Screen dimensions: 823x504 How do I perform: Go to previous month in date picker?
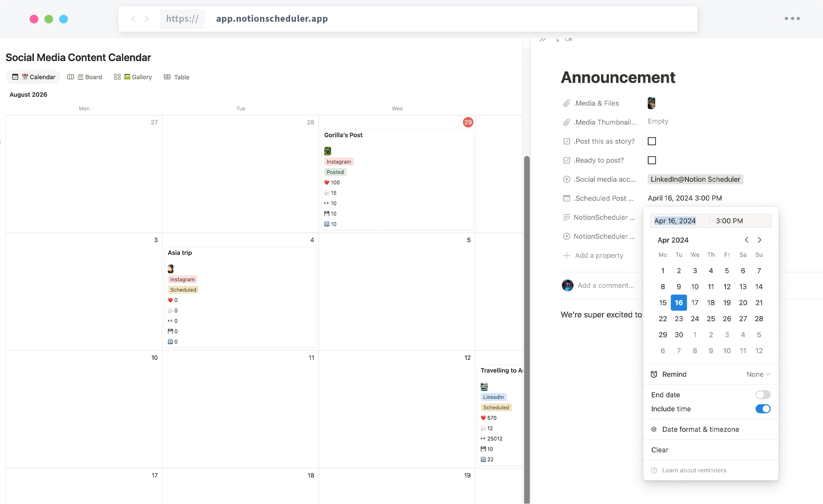tap(746, 240)
